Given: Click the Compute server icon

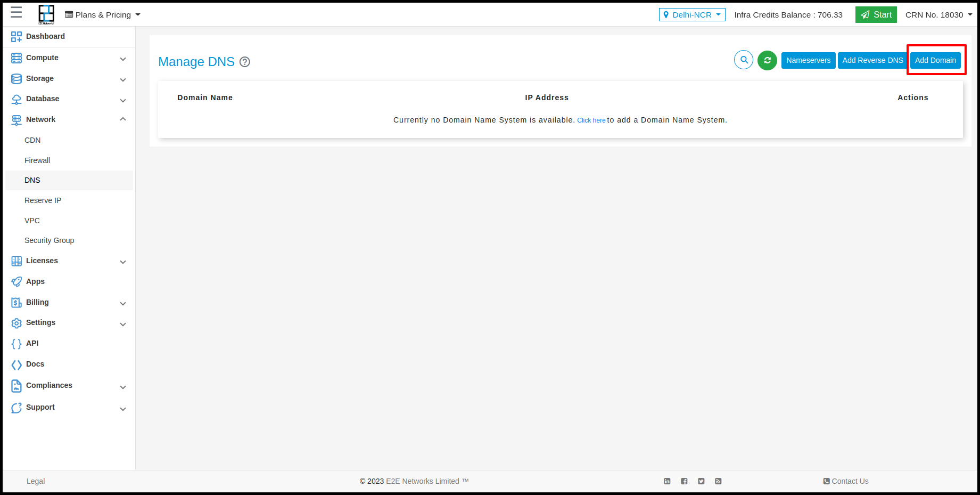Looking at the screenshot, I should [x=17, y=58].
